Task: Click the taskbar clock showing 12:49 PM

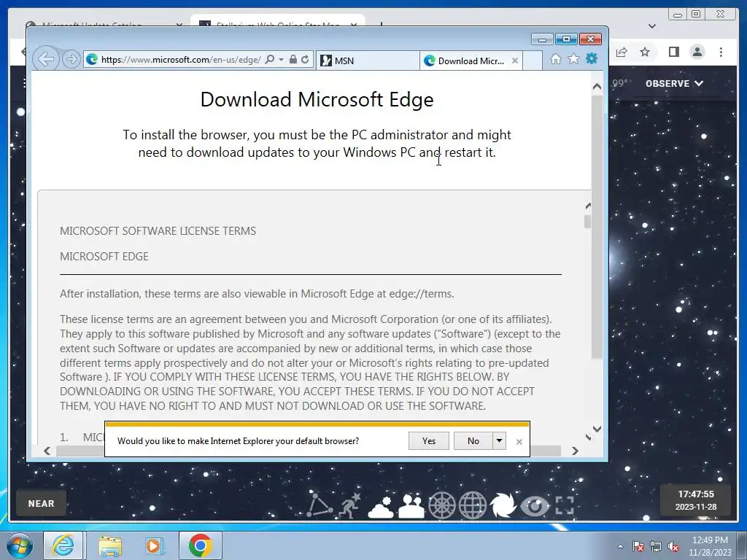Action: [710, 546]
